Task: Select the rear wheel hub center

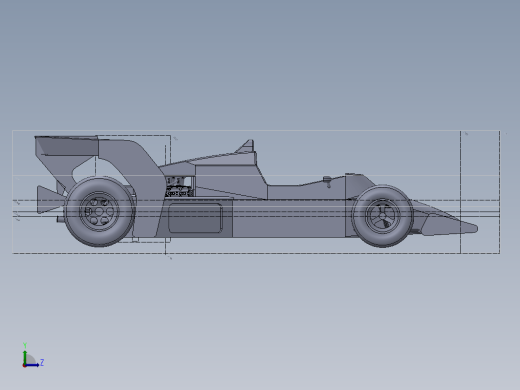Action: [99, 211]
